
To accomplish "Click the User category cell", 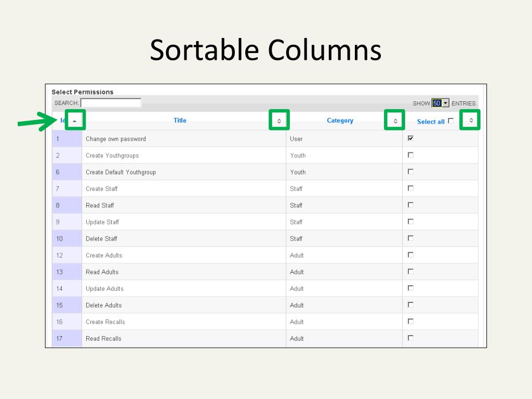I will pos(344,139).
